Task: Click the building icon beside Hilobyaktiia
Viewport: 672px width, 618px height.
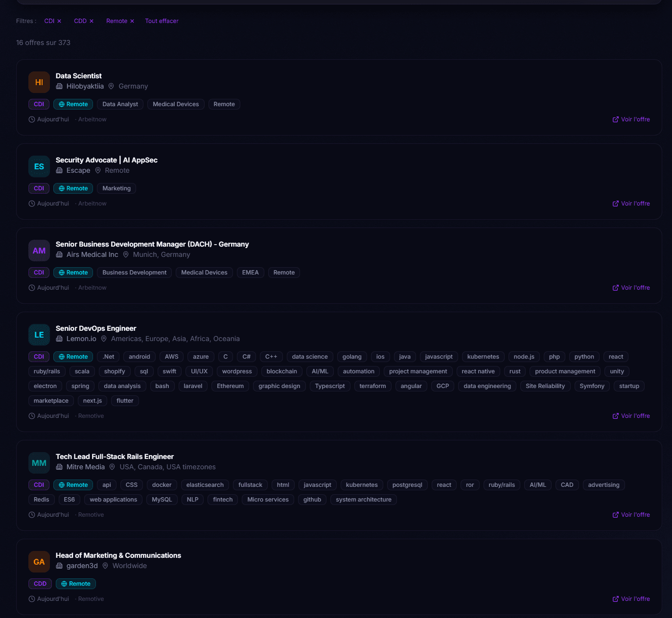Action: (x=59, y=86)
